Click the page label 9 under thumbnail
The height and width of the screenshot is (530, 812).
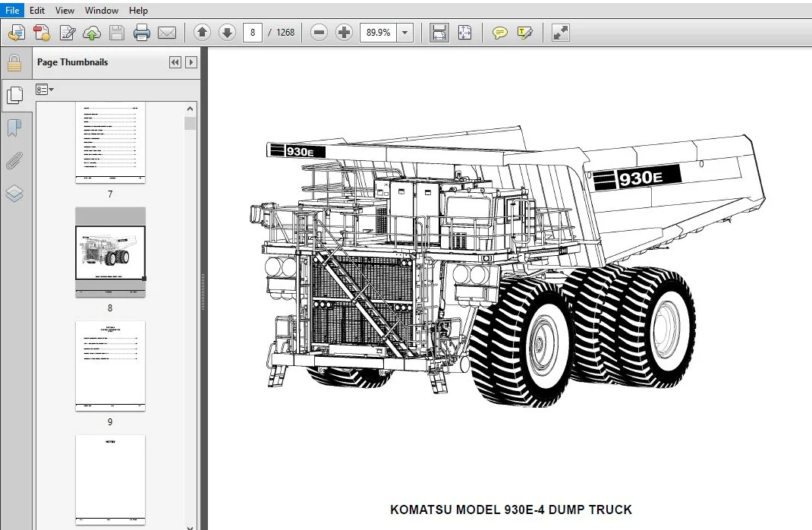[x=110, y=422]
